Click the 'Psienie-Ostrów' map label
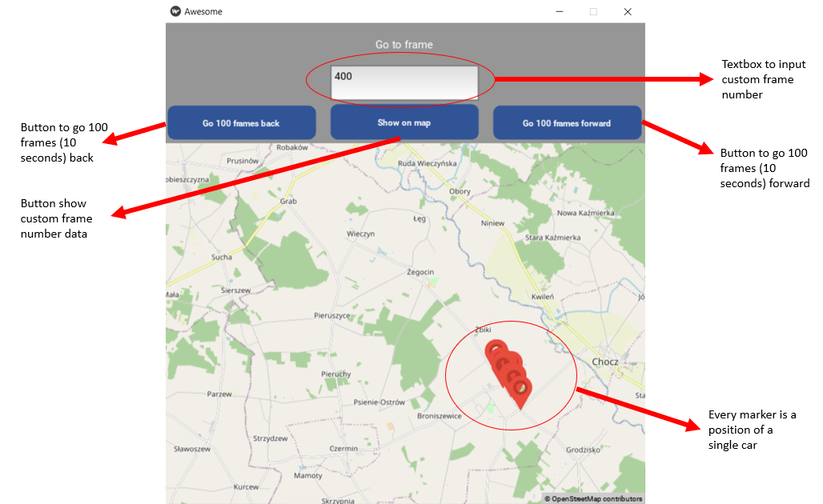Image resolution: width=823 pixels, height=504 pixels. pos(379,402)
